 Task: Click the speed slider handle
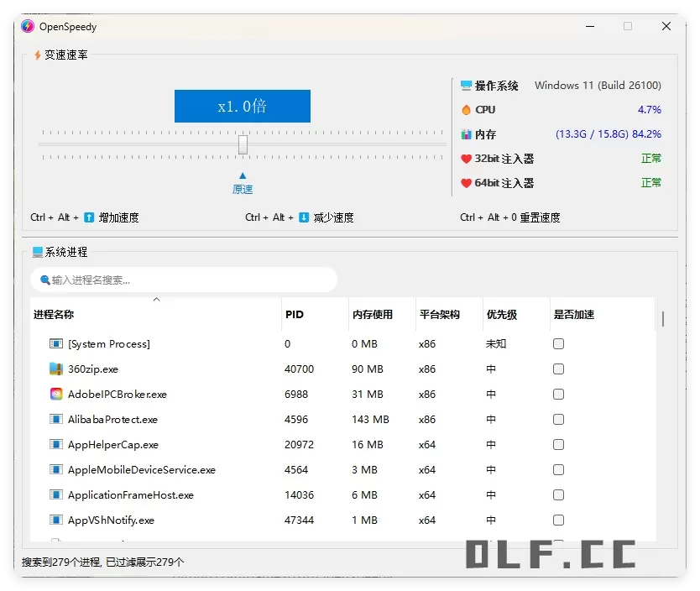[242, 144]
